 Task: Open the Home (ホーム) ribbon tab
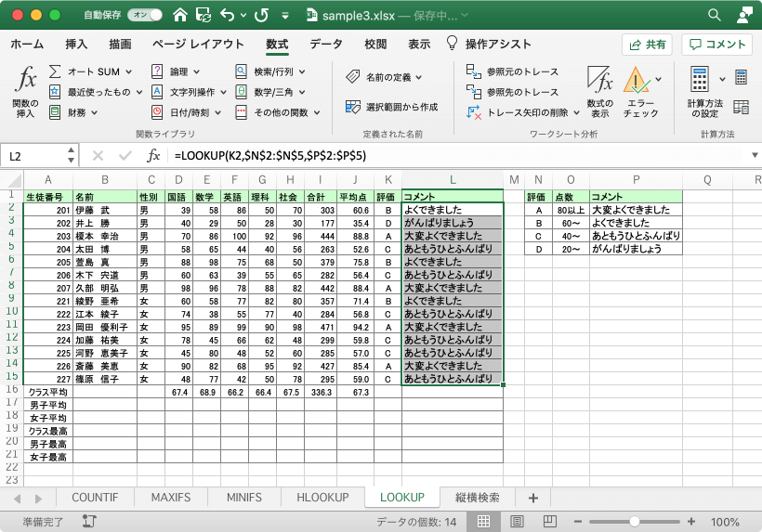(27, 45)
